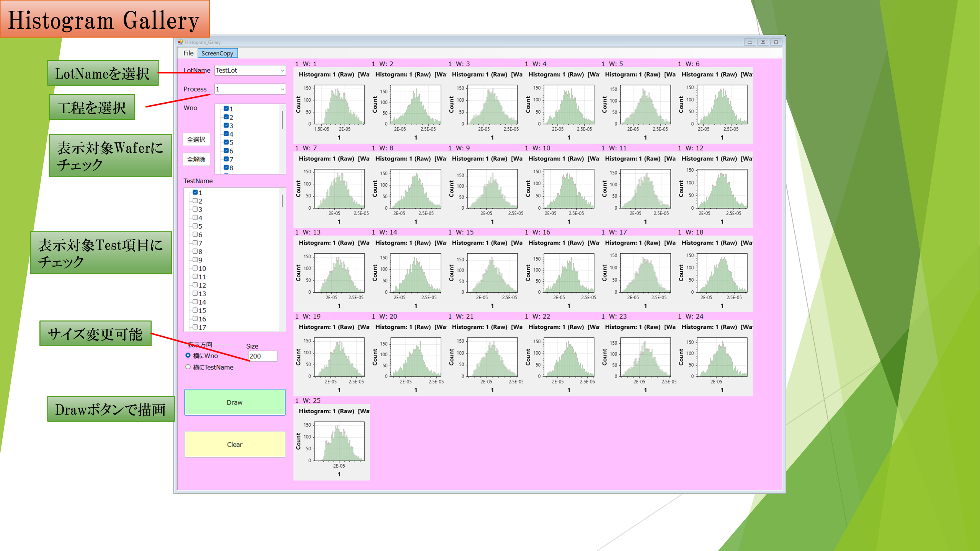
Task: Click the 全解除 deselect-all button
Action: 196,159
